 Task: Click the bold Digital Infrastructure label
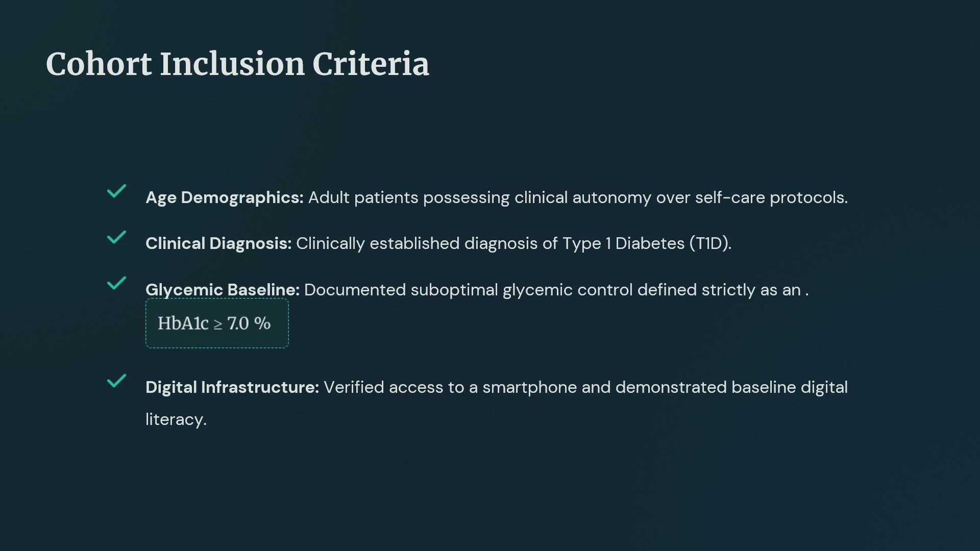pos(232,387)
